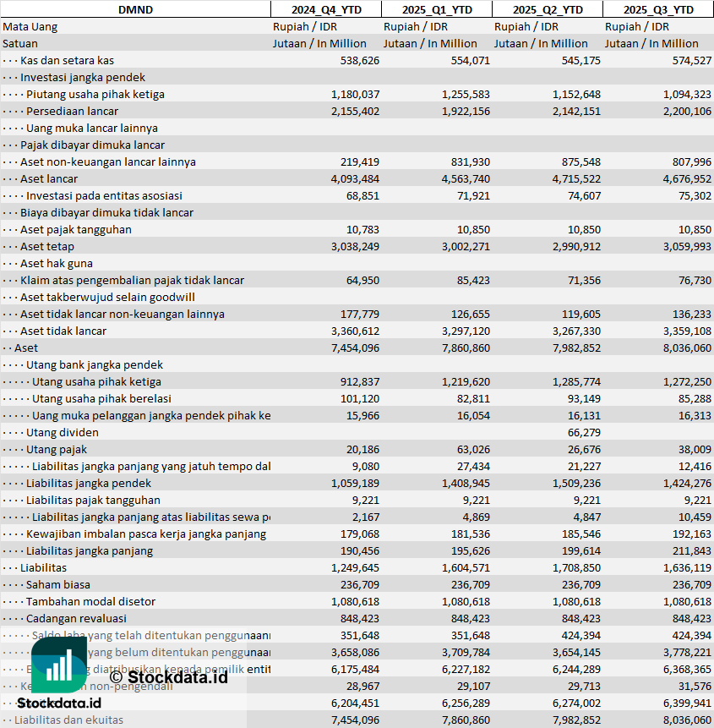Select the 2025_Q2_YTD column header
714x728 pixels.
tap(548, 9)
